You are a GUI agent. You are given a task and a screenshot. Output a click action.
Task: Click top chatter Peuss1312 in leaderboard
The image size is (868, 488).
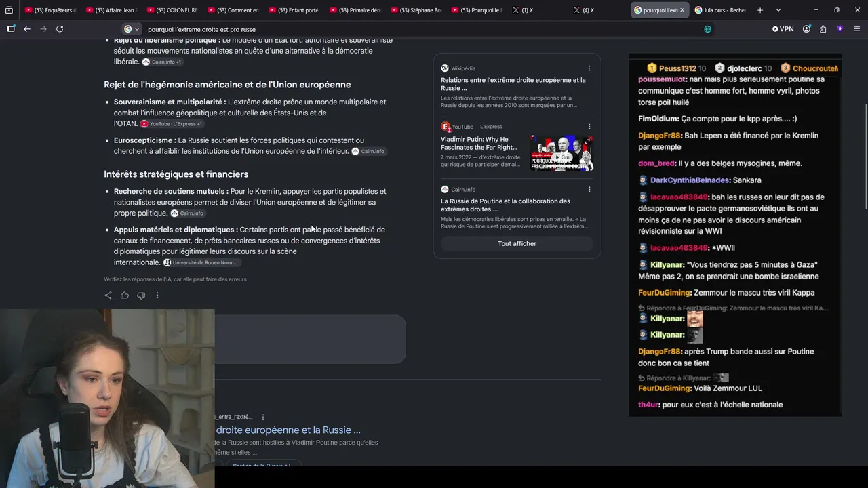(677, 68)
